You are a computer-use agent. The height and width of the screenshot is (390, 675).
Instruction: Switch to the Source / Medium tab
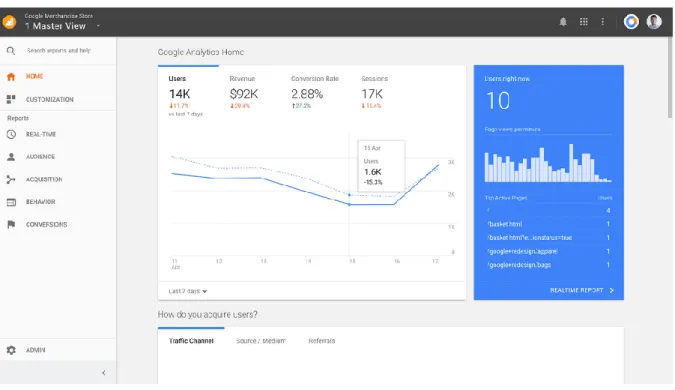[261, 340]
